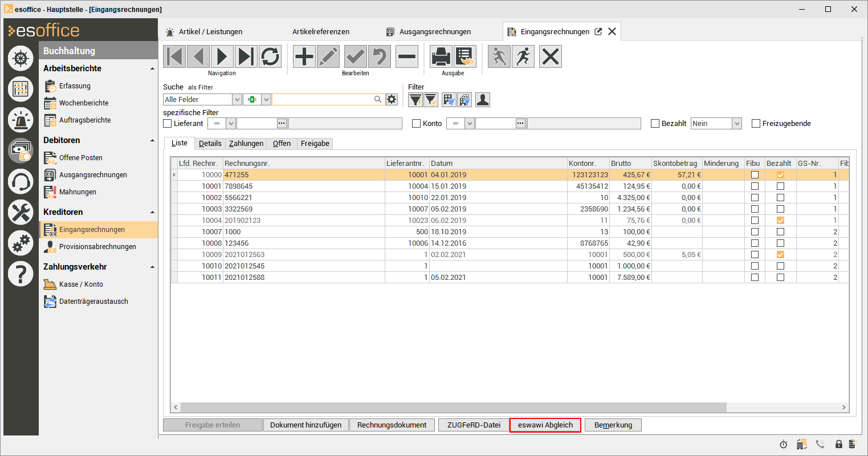Jump to last record button

tap(246, 56)
